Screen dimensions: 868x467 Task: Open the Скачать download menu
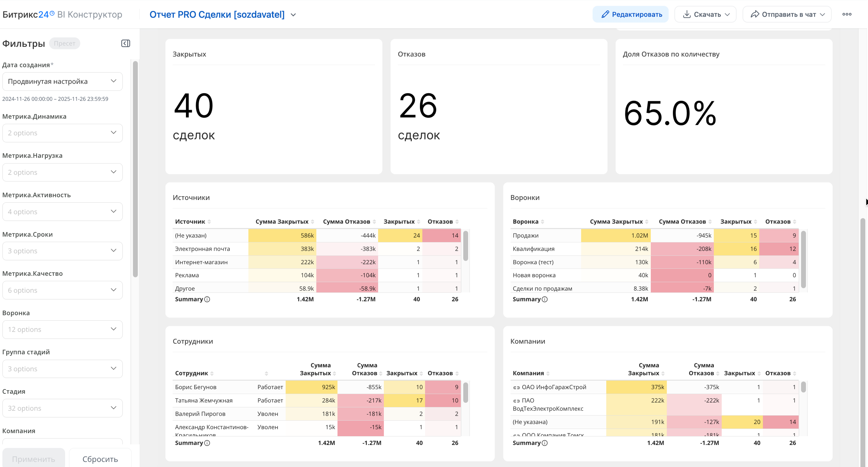(705, 14)
